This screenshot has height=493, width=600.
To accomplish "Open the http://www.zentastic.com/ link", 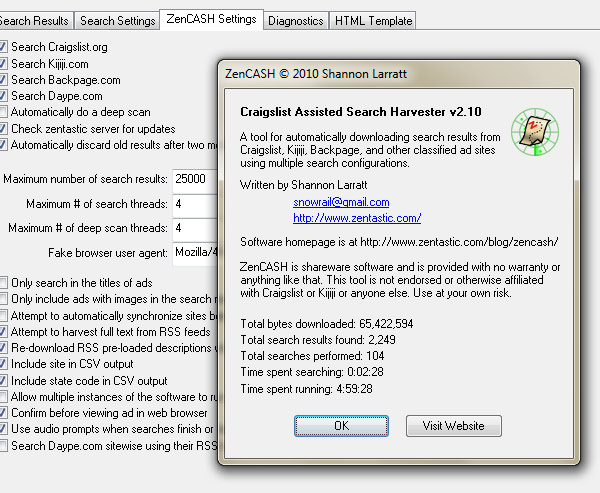I will [357, 218].
